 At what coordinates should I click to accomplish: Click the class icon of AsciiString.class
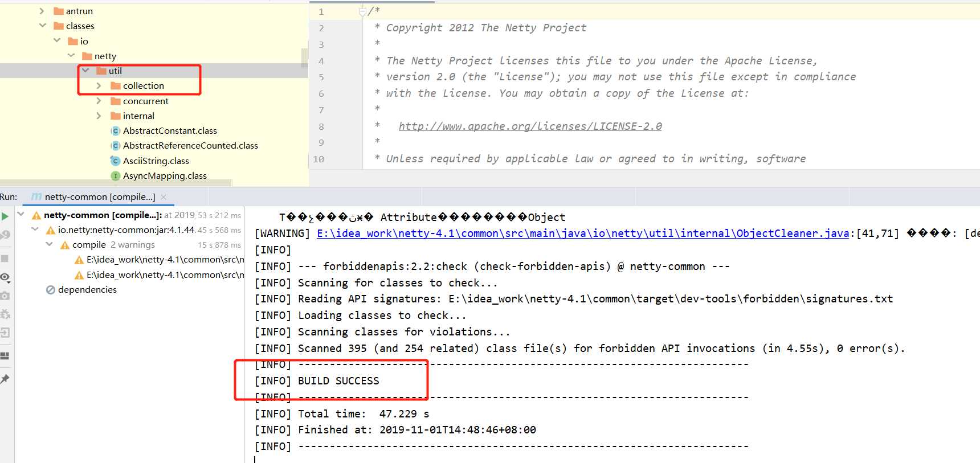pyautogui.click(x=115, y=161)
